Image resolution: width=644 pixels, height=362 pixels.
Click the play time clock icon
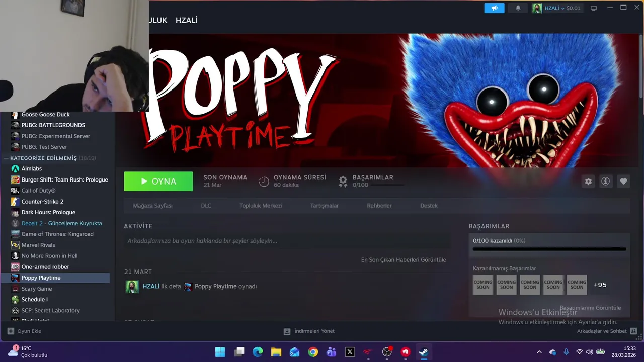(x=264, y=182)
